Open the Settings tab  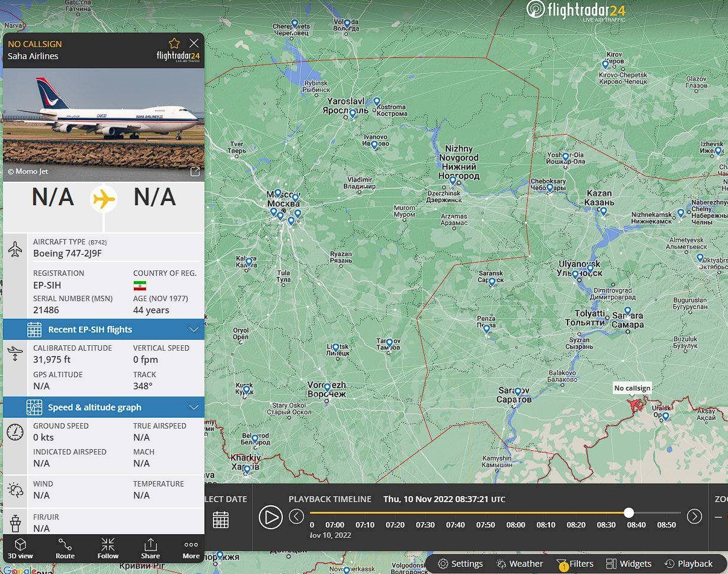[460, 564]
